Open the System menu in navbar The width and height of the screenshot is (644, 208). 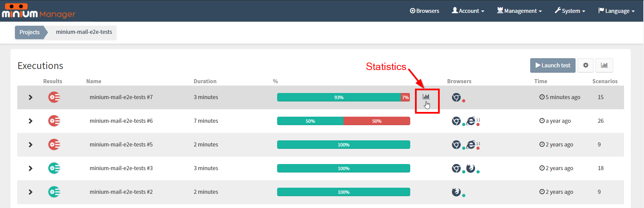click(x=570, y=11)
